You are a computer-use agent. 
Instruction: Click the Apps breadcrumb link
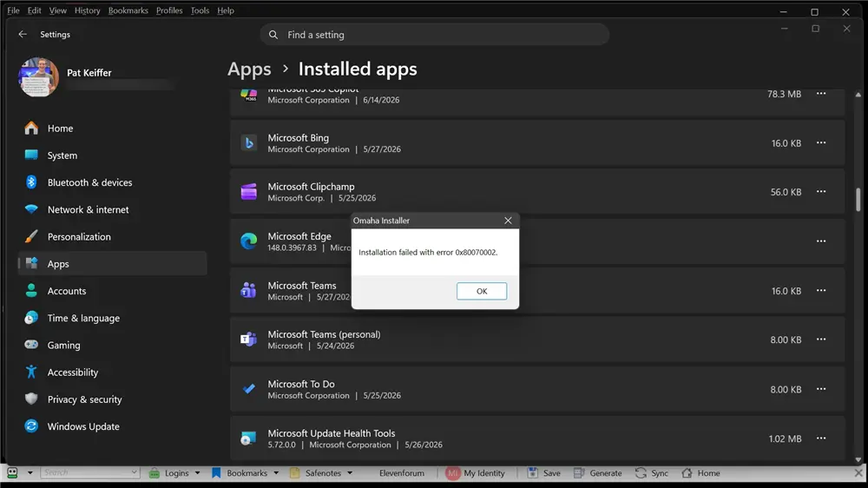click(249, 69)
